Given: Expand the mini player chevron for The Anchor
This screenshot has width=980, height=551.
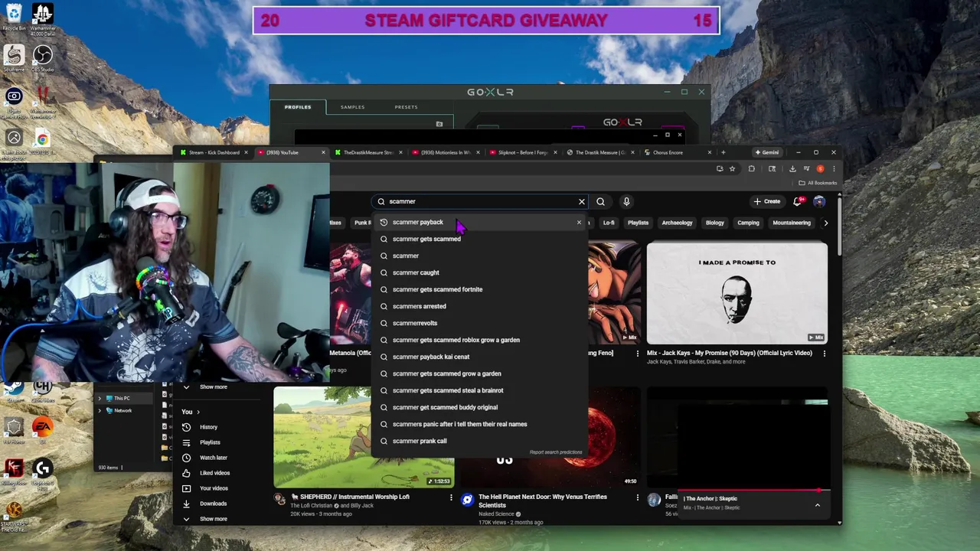Looking at the screenshot, I should pos(817,505).
